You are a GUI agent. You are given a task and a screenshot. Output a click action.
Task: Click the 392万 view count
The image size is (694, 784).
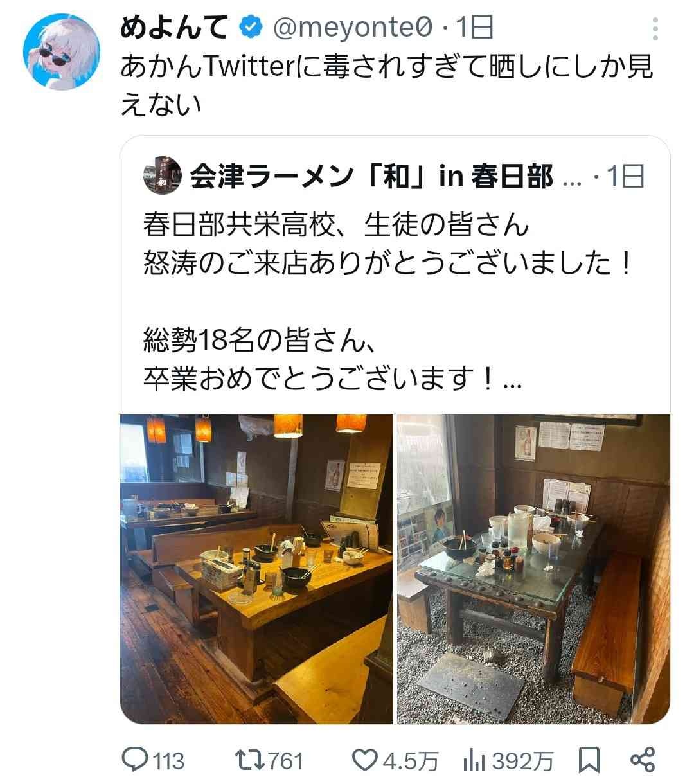click(x=522, y=762)
